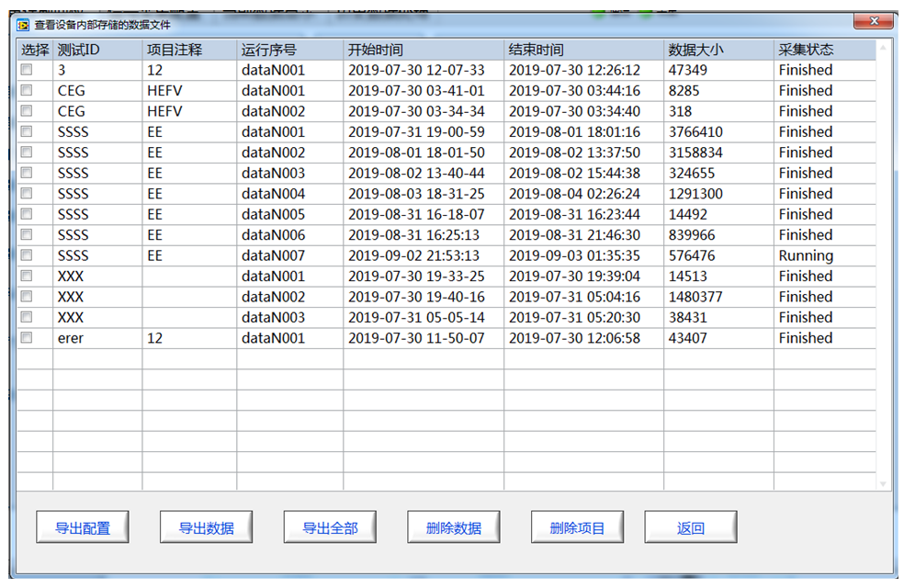This screenshot has height=588, width=904.
Task: Click the table scrollbar down arrow
Action: point(883,484)
